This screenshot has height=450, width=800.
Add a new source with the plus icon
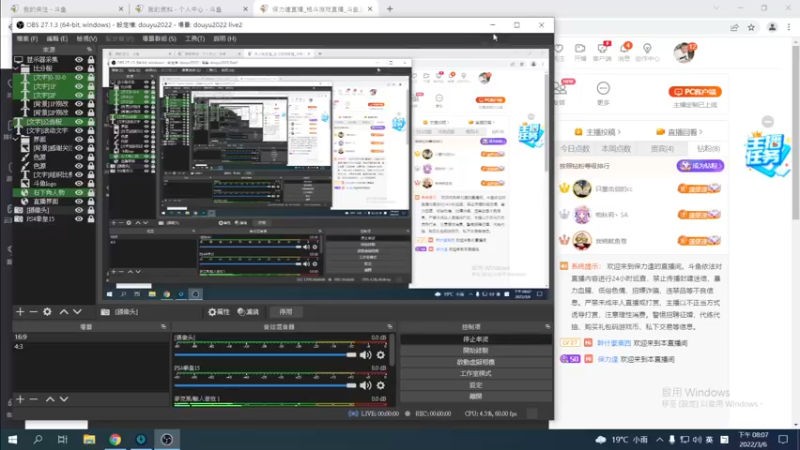[20, 312]
